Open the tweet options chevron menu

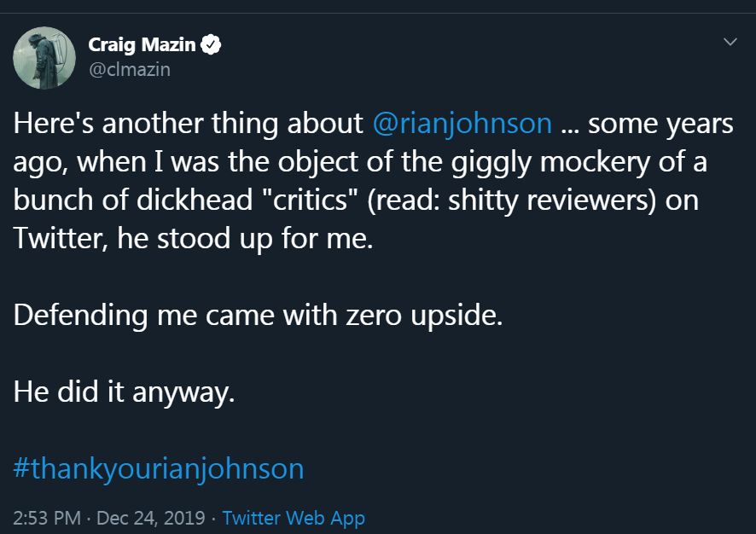(730, 41)
